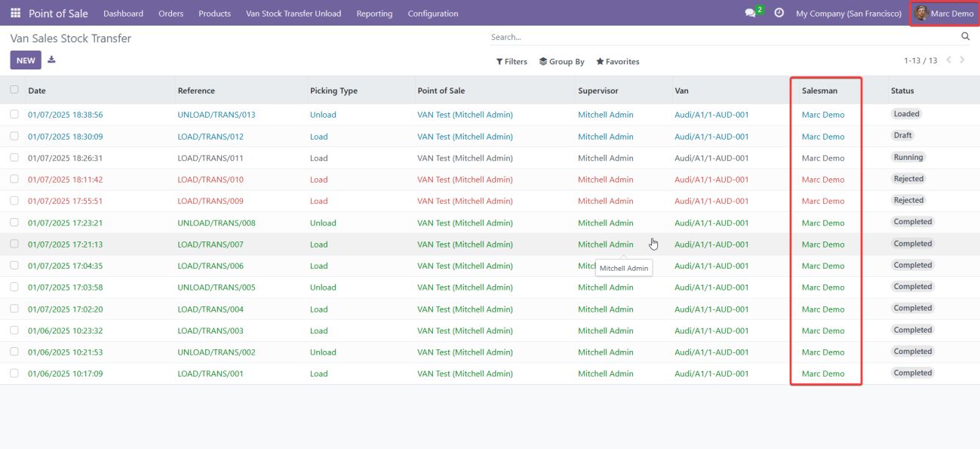Open the Configuration menu
Image resolution: width=980 pixels, height=449 pixels.
[432, 14]
